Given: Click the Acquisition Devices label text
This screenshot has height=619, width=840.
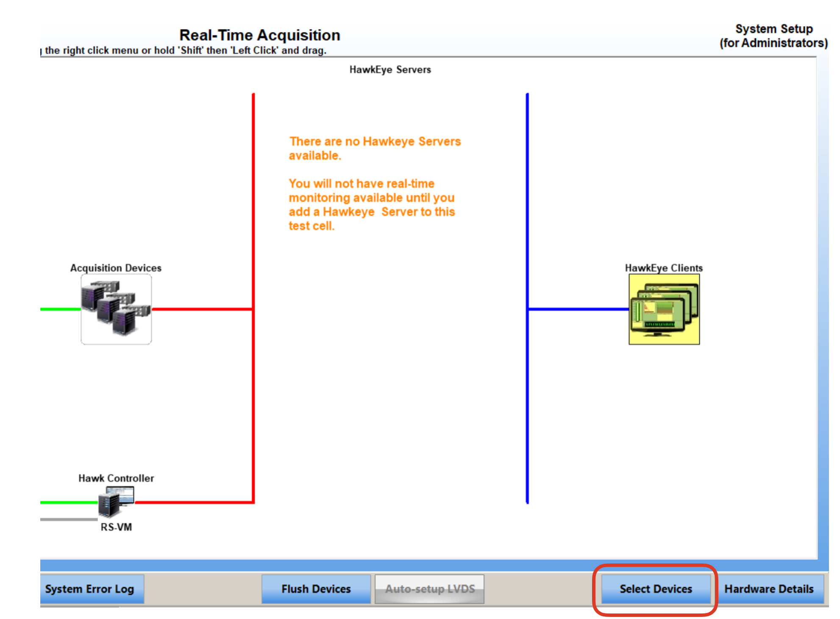Looking at the screenshot, I should pos(116,268).
